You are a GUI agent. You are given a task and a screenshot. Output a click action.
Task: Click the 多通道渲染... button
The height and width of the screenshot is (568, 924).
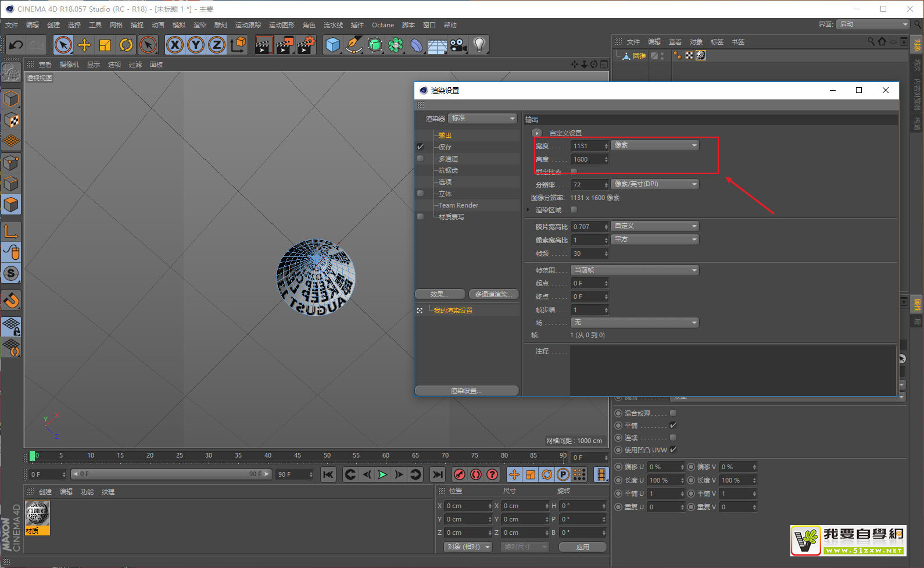(494, 294)
